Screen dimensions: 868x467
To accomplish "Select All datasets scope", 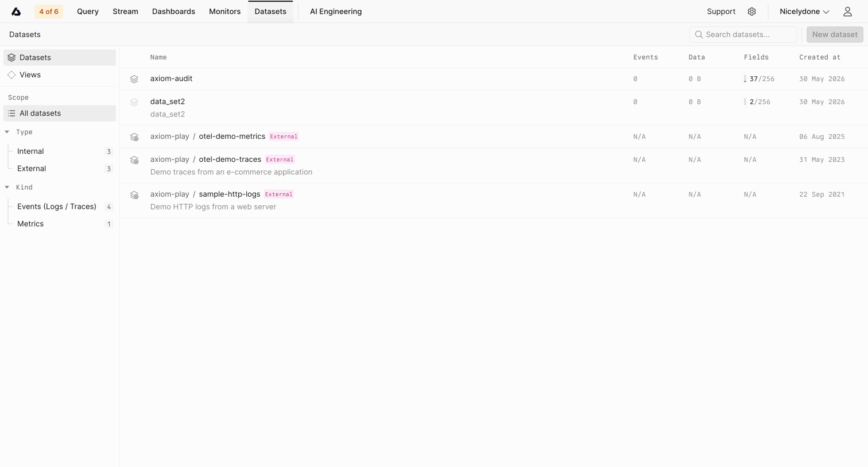I will coord(60,113).
